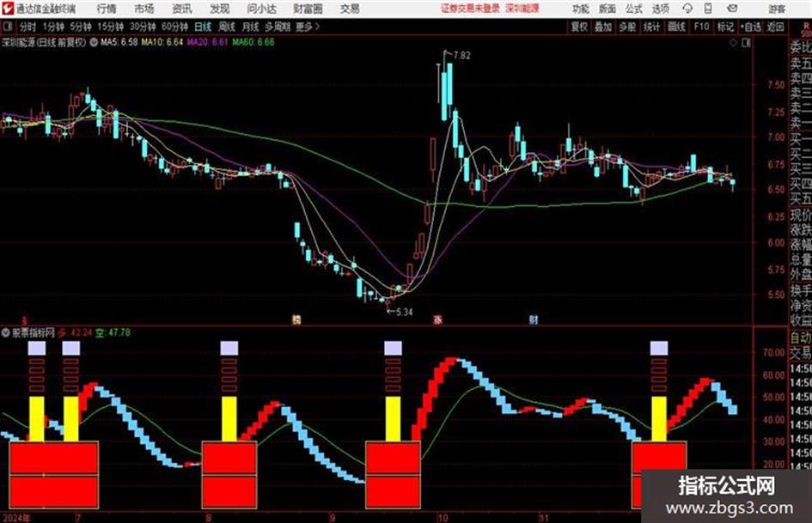Click the 画线 drawing toolbar button
812x523 pixels.
pos(676,27)
